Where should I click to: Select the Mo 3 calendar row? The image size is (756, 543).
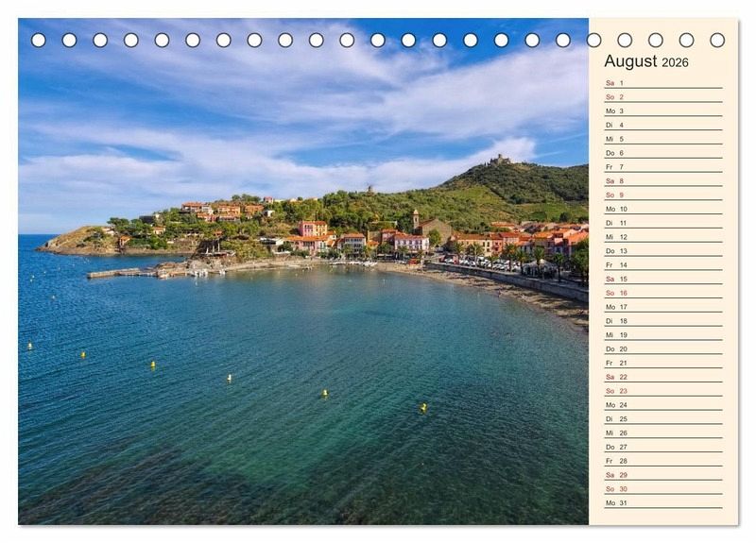[x=663, y=110]
